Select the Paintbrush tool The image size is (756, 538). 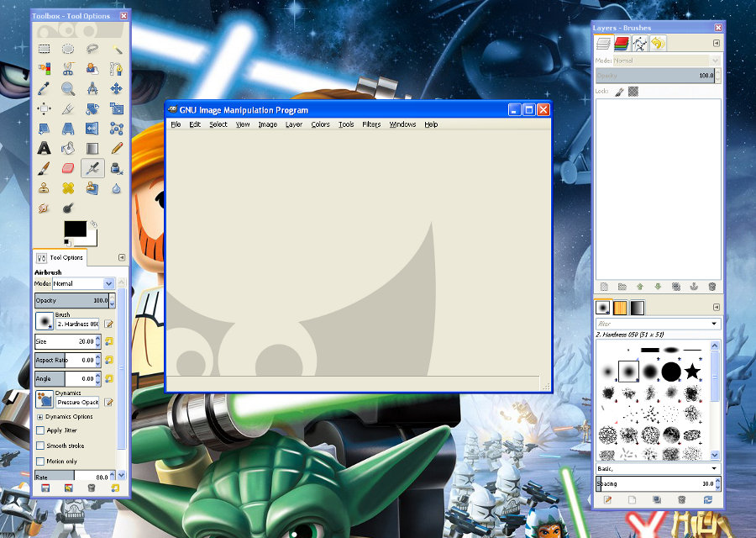tap(45, 168)
